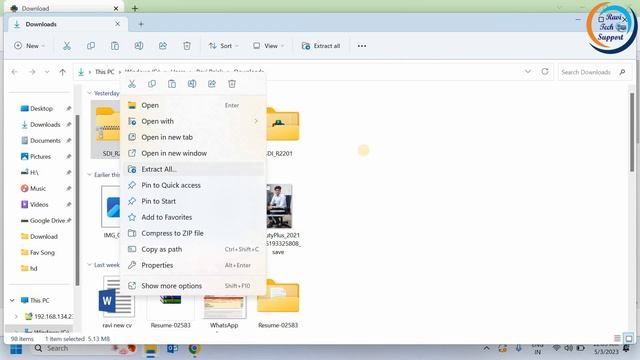Viewport: 640px width, 360px height.
Task: Share using the context menu share icon
Action: [212, 84]
